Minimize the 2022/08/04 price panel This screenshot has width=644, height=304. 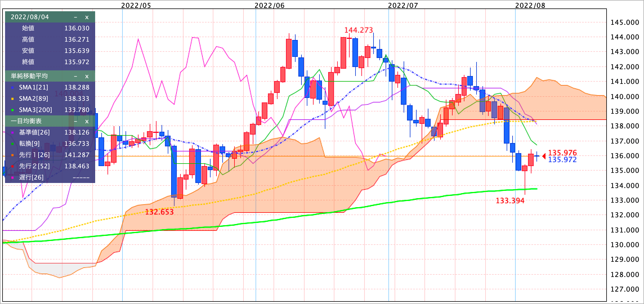coord(75,17)
